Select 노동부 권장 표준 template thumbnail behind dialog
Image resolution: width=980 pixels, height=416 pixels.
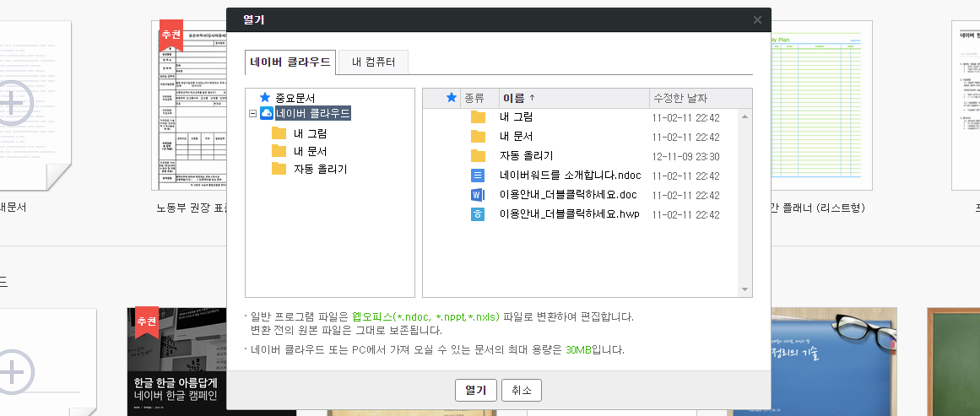pos(189,105)
